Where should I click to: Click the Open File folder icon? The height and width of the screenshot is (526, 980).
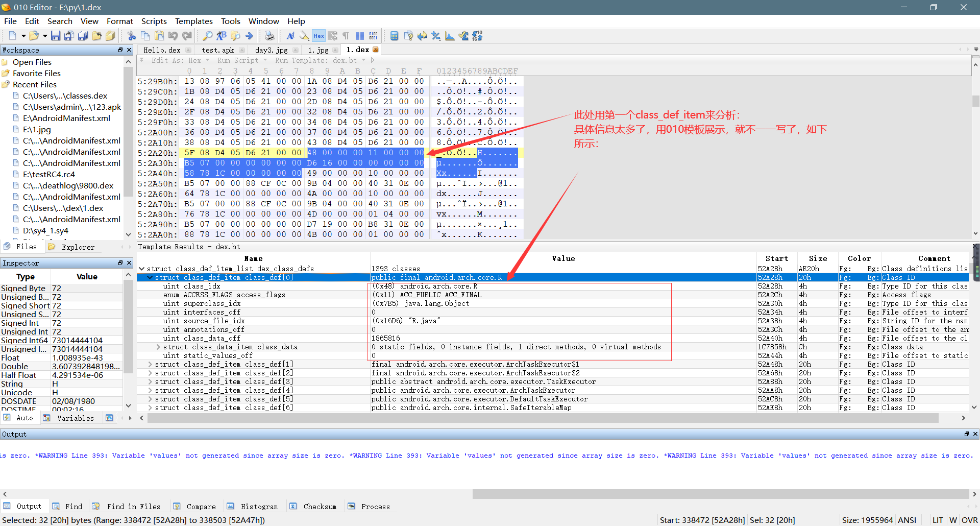tap(34, 36)
